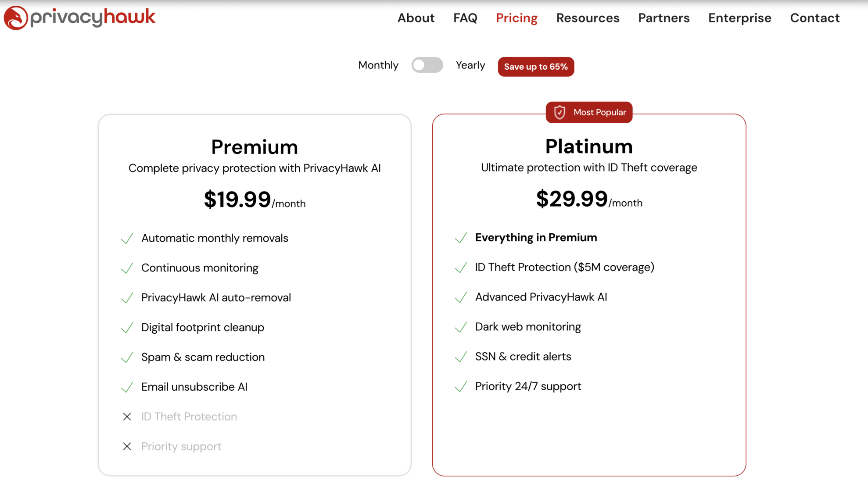
Task: Click checkmark beside Dark web monitoring
Action: 461,328
